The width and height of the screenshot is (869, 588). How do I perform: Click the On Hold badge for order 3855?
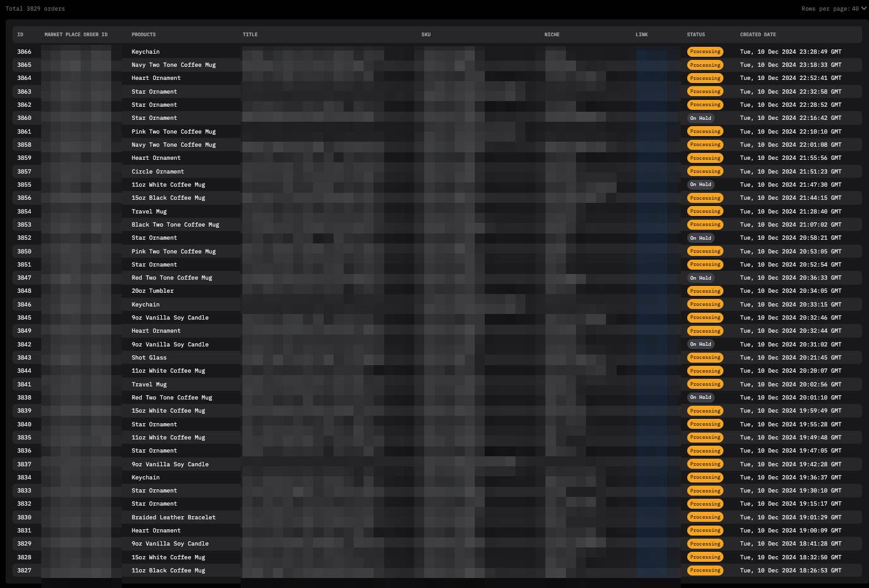pyautogui.click(x=700, y=185)
